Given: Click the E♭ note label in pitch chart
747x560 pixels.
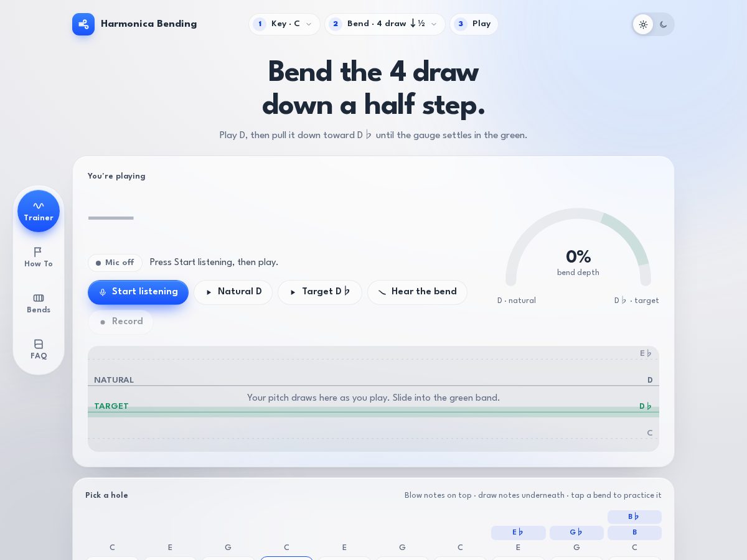Looking at the screenshot, I should click(x=646, y=353).
